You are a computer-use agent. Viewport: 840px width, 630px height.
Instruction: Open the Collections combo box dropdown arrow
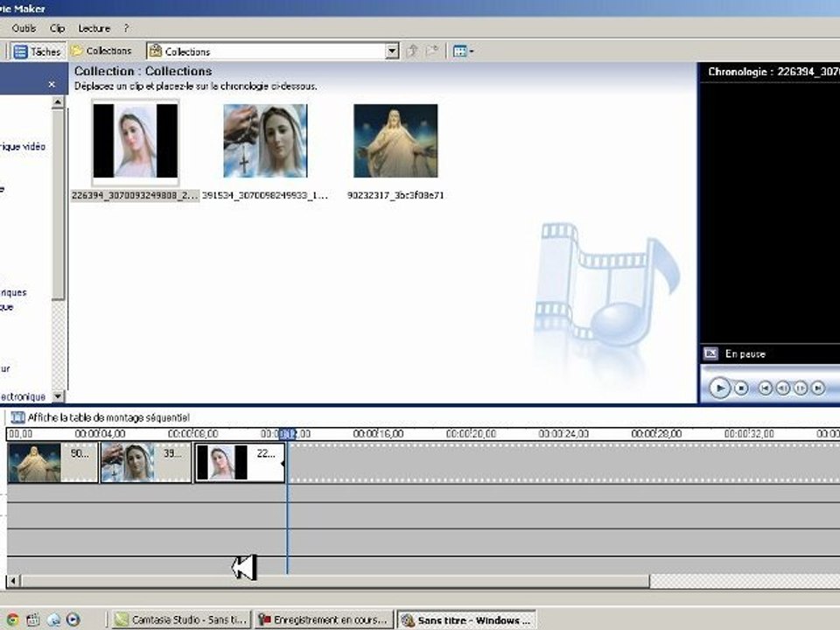click(x=392, y=52)
